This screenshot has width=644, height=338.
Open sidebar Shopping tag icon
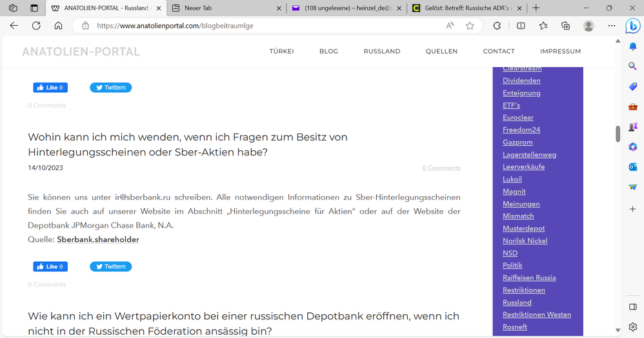[633, 86]
